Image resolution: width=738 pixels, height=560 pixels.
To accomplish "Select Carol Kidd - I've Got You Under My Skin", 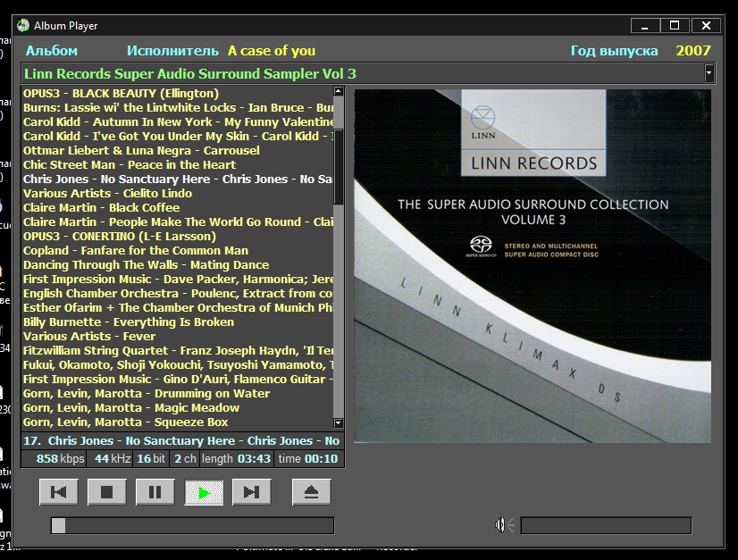I will pos(178,136).
